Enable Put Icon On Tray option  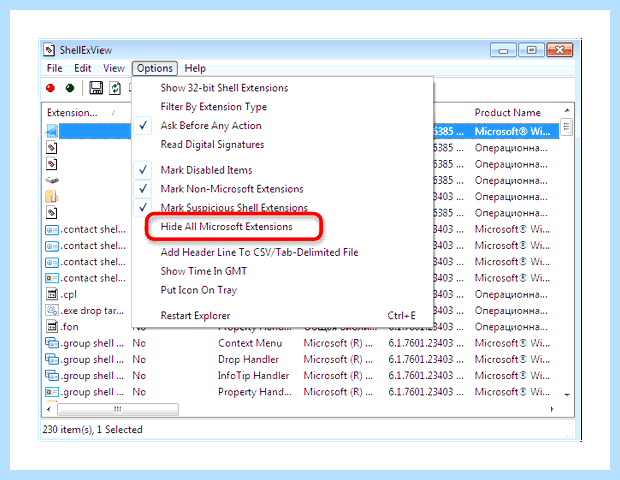198,290
